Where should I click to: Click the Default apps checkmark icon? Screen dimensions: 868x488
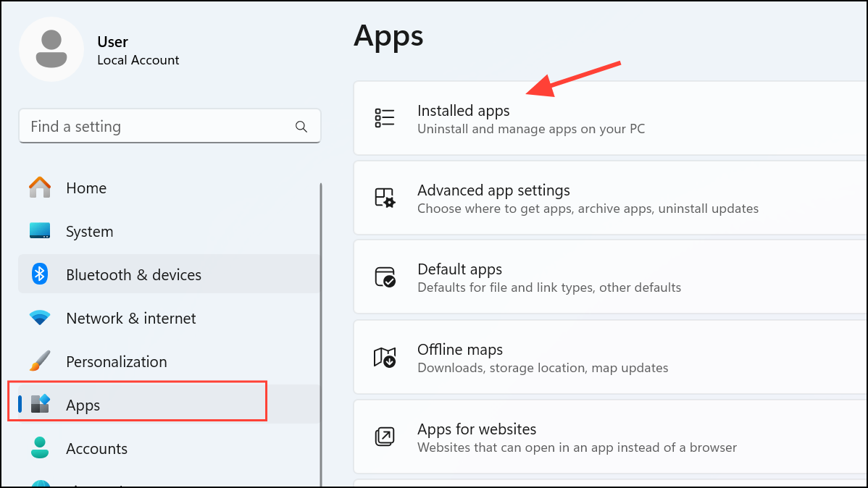(x=385, y=277)
